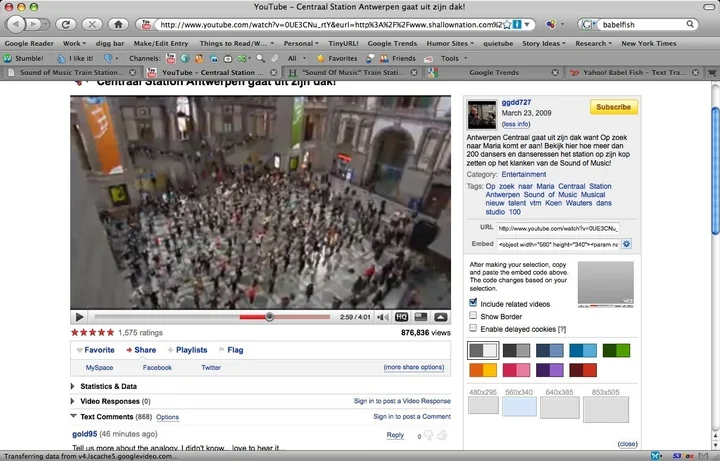Open ggdd727 uploader avatar thumbnail
The image size is (720, 461).
point(482,115)
